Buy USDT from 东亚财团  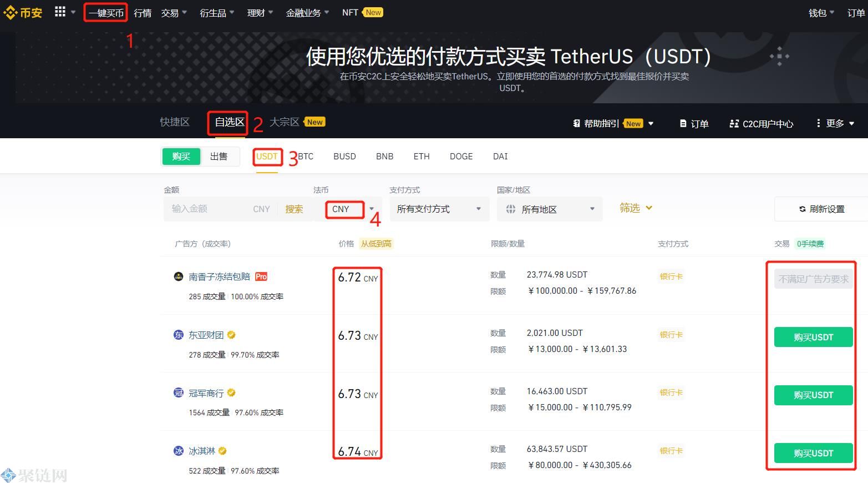coord(813,337)
